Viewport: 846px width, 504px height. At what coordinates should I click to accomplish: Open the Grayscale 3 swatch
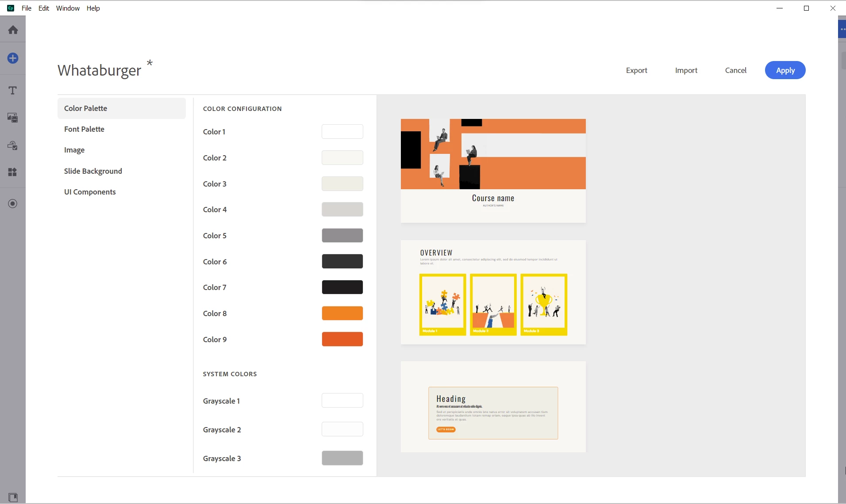point(342,458)
